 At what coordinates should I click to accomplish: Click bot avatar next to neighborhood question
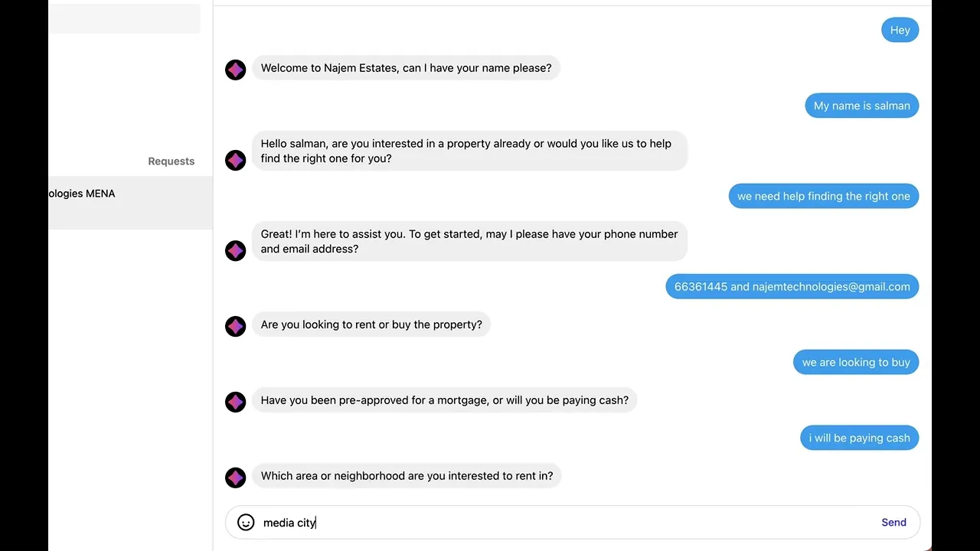point(236,478)
